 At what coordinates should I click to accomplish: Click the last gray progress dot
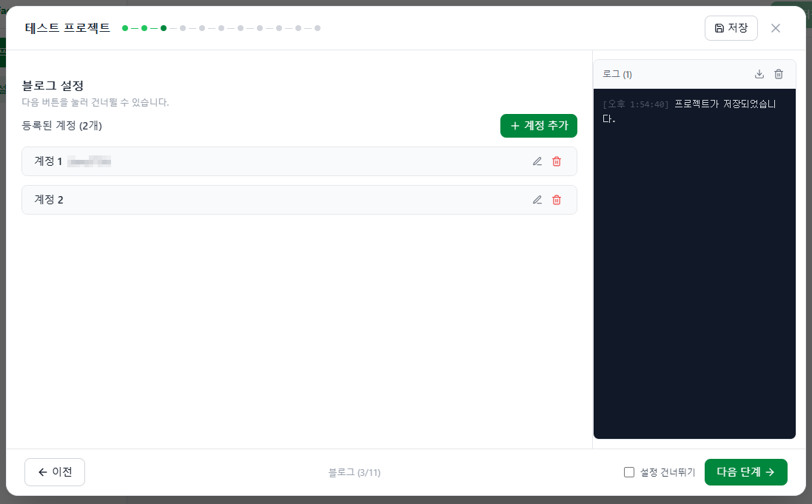click(317, 28)
